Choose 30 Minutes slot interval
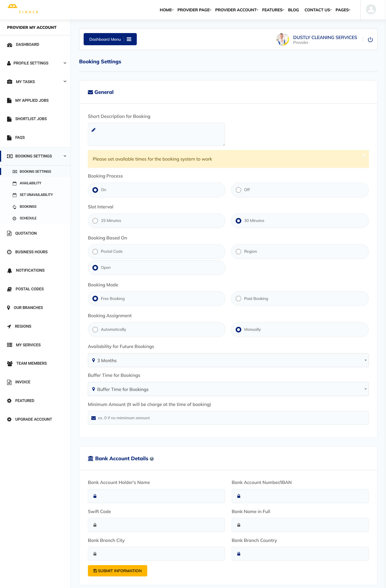 238,221
